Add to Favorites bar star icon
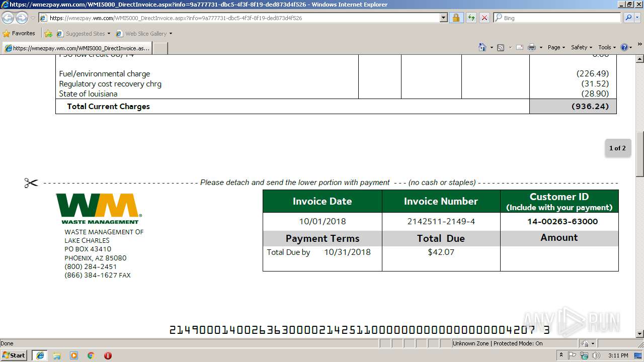The height and width of the screenshot is (362, 644). coord(48,34)
